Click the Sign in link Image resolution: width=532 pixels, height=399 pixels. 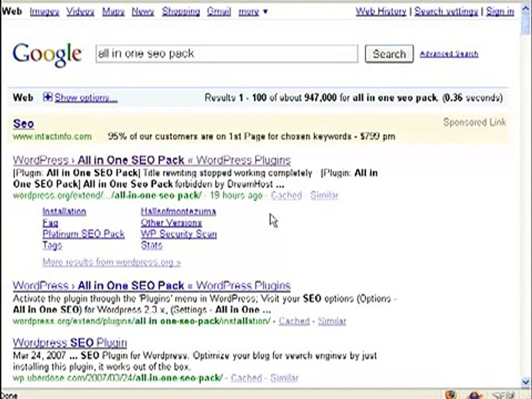500,12
